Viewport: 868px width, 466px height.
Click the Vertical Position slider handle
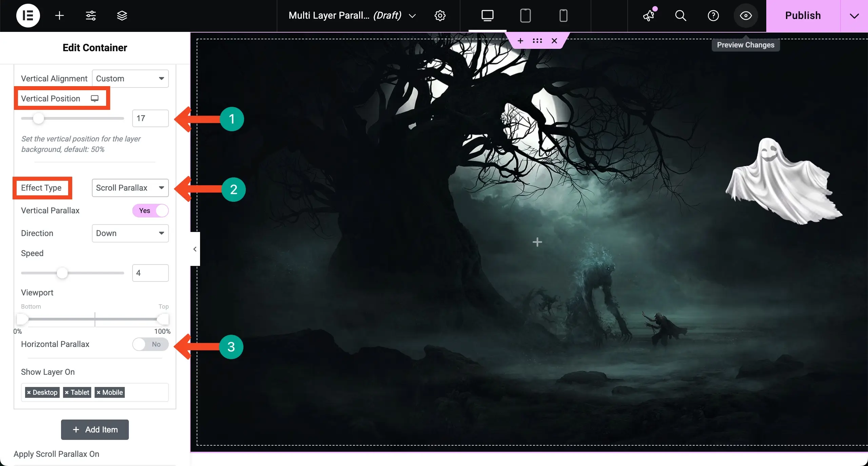(38, 118)
